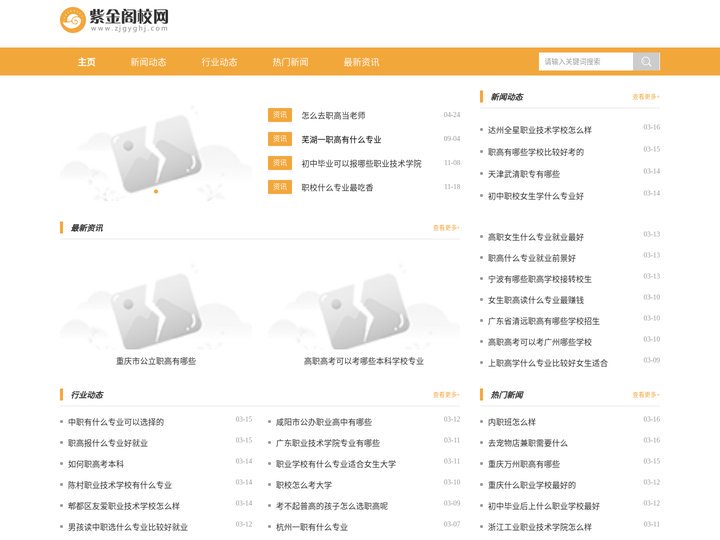Open 陈村职业技术学校有什么专业
720x540 pixels.
tap(120, 485)
